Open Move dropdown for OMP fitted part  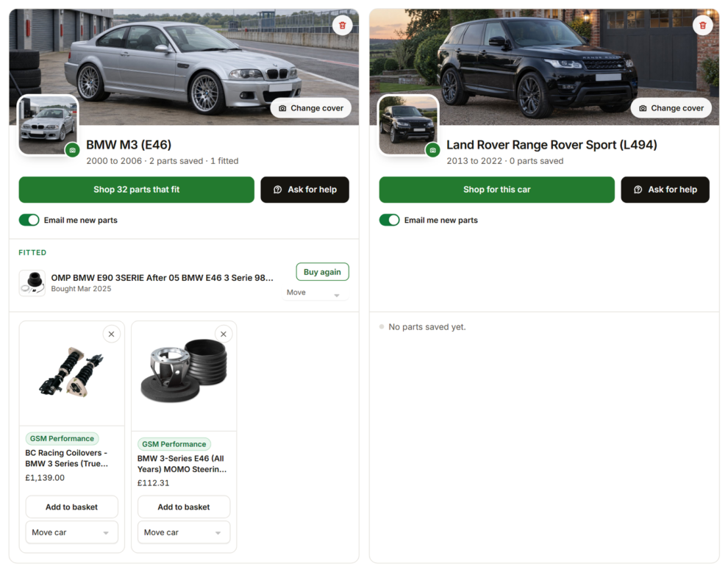coord(315,293)
